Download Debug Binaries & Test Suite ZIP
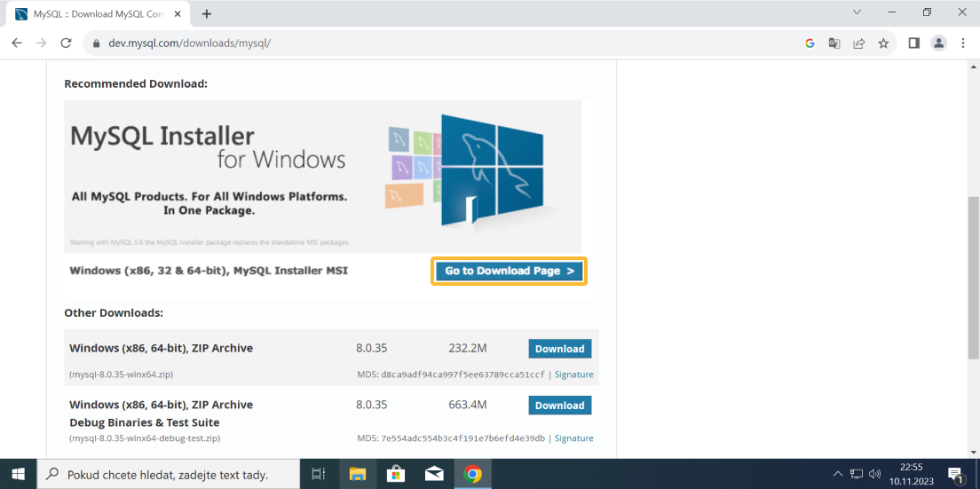This screenshot has width=980, height=489. pyautogui.click(x=559, y=406)
